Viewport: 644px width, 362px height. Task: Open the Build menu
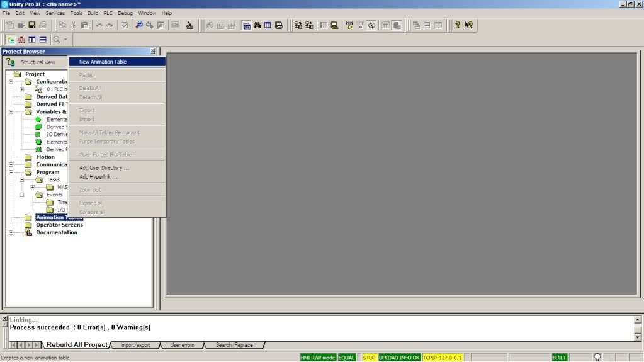93,13
